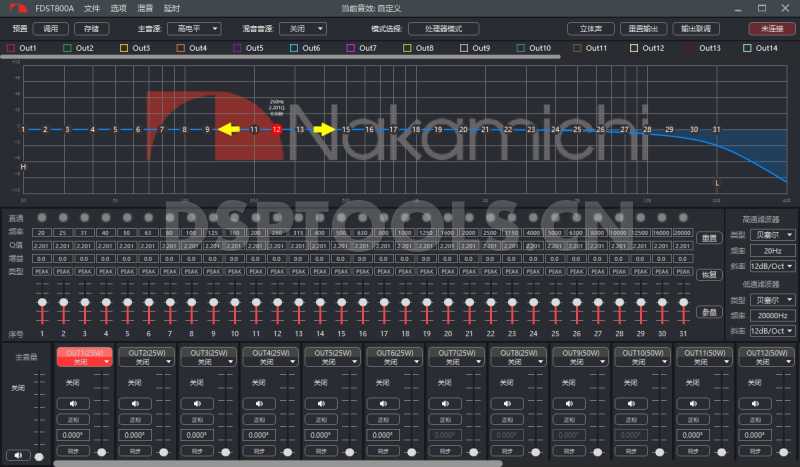Image resolution: width=800 pixels, height=467 pixels.
Task: Click the 重置 reset button
Action: (x=709, y=238)
